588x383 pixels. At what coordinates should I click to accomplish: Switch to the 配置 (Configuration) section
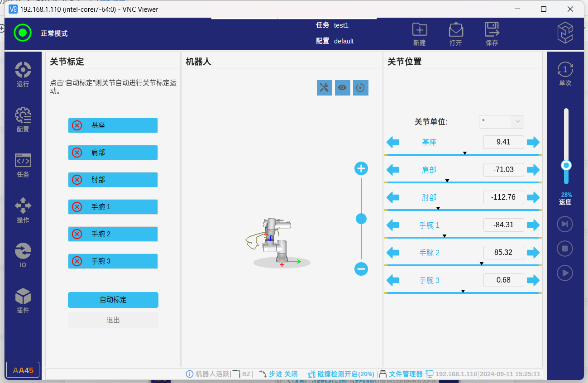tap(23, 120)
